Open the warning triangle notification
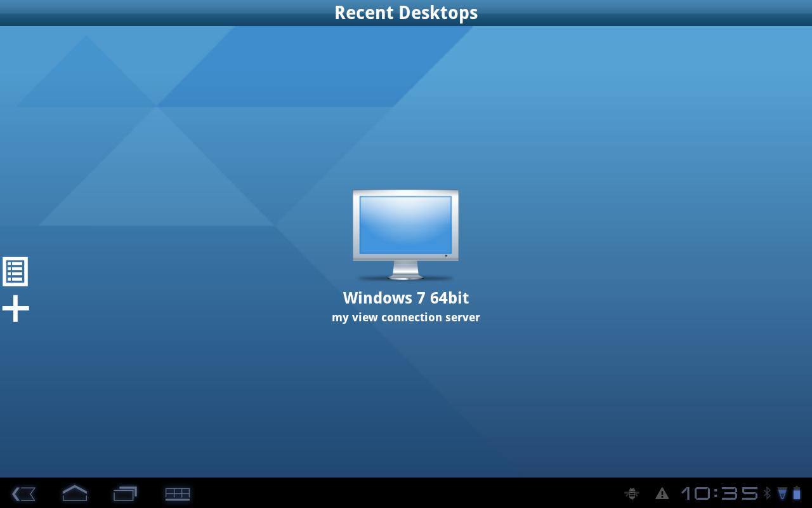The width and height of the screenshot is (812, 508). pyautogui.click(x=662, y=493)
